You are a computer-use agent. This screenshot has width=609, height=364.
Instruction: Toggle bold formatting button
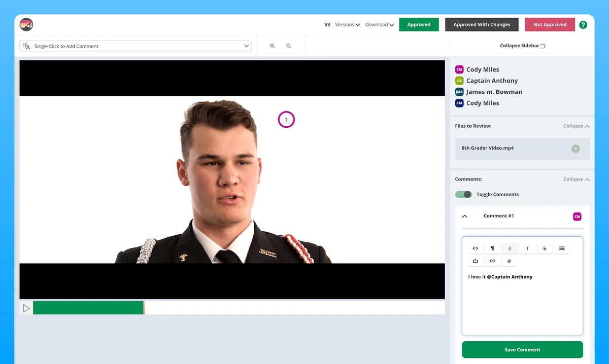click(510, 248)
